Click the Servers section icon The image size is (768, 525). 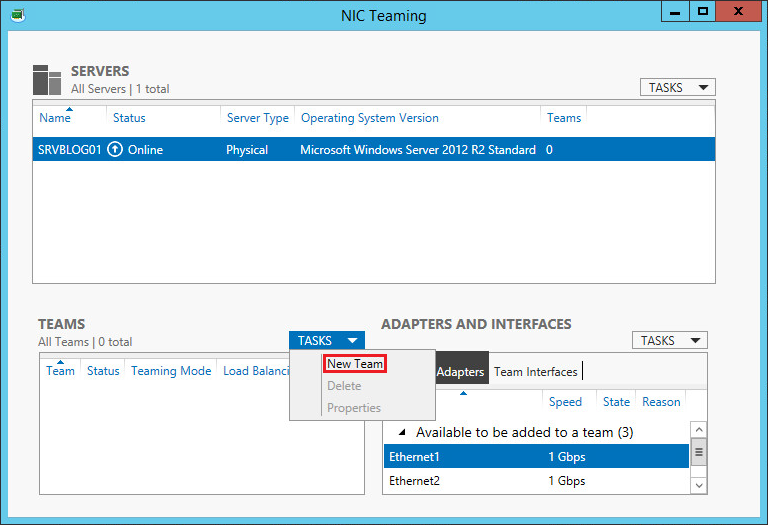(x=47, y=80)
